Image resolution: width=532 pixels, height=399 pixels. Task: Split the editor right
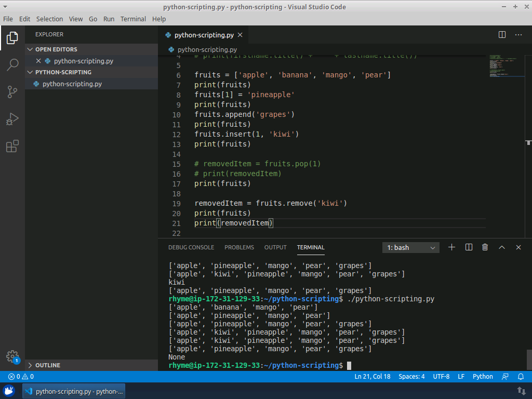pos(502,35)
